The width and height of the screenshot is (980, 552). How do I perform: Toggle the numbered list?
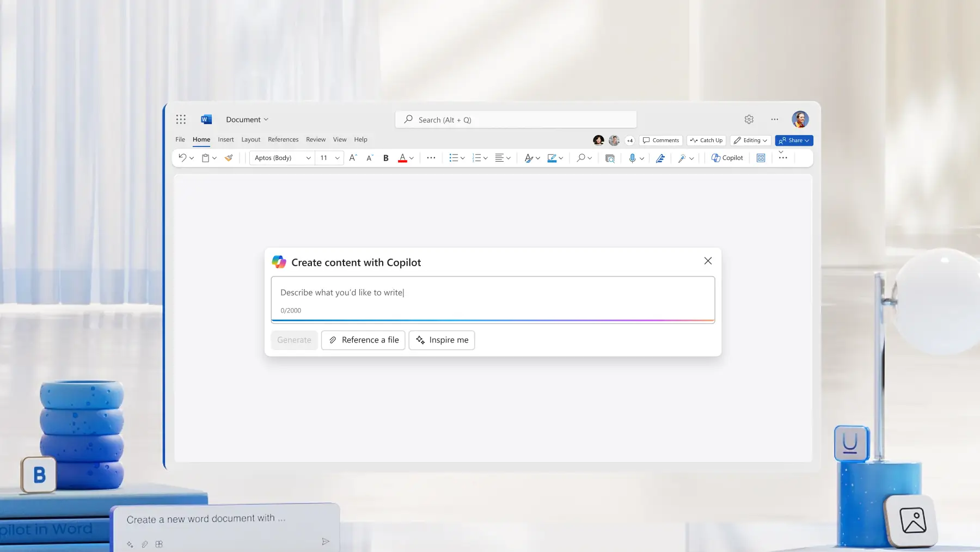477,158
